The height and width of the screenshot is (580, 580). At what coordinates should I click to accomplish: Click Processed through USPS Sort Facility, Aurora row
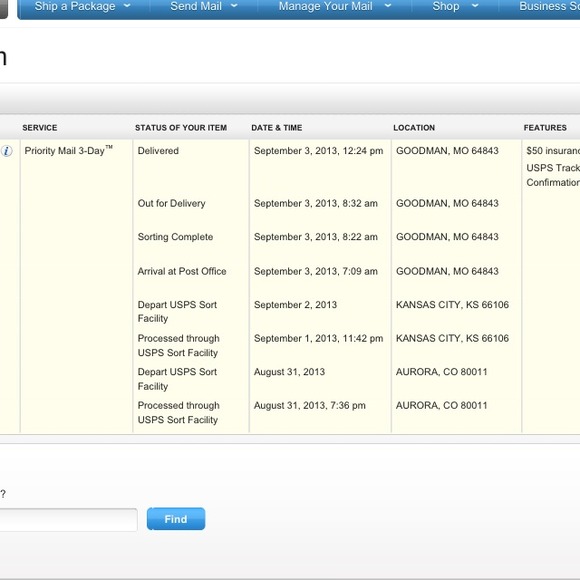(x=179, y=412)
